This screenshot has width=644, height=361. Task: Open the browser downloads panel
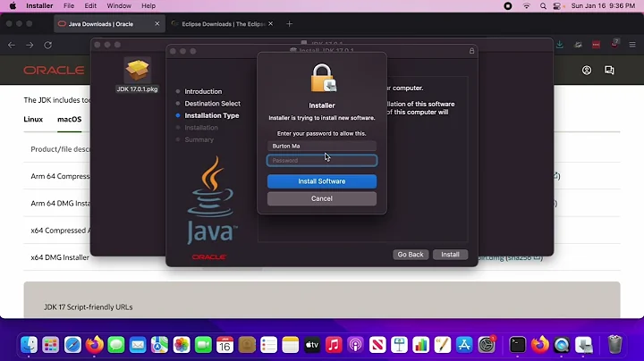pos(559,45)
